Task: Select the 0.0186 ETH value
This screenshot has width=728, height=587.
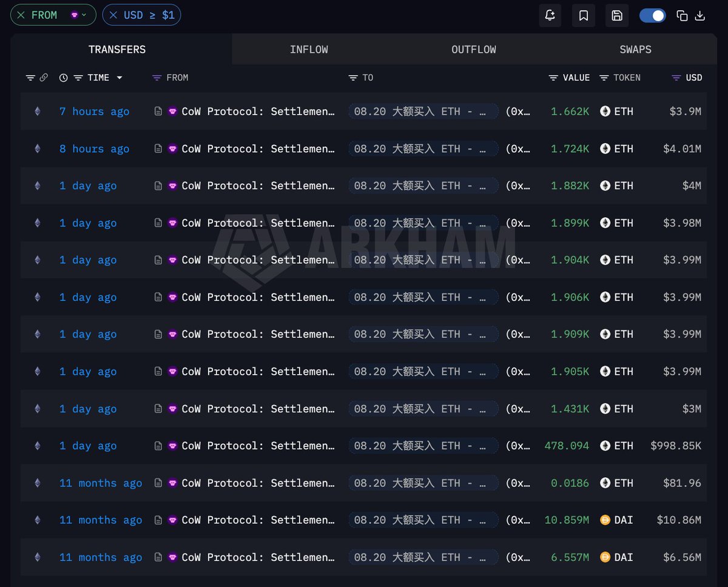Action: point(570,483)
